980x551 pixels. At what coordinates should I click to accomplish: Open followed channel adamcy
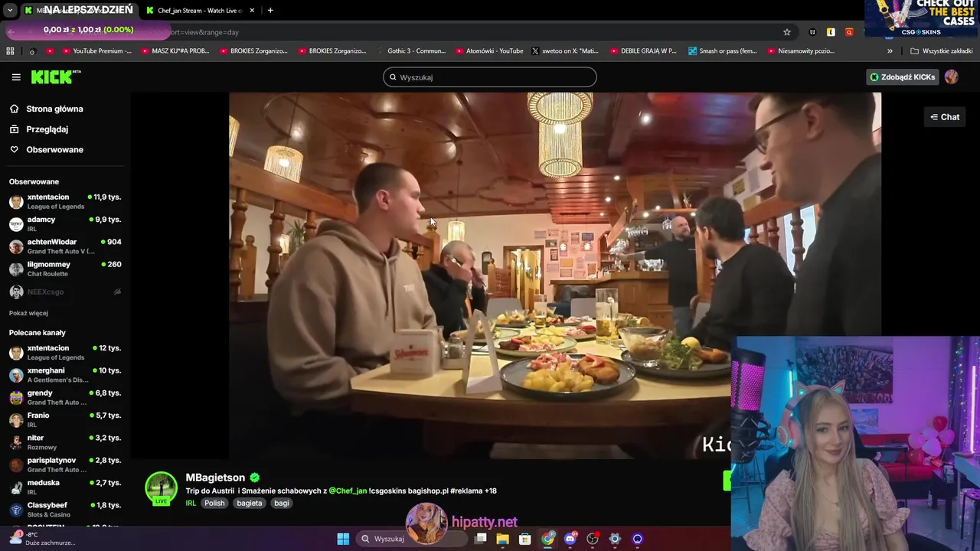64,223
